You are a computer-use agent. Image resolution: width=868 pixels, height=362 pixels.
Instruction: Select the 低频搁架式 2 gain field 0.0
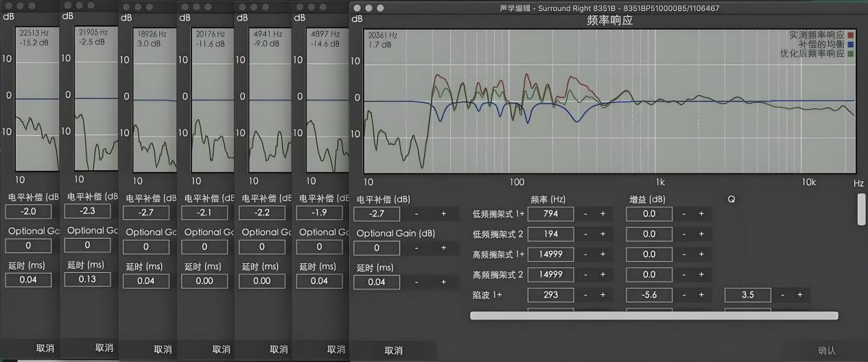click(649, 234)
